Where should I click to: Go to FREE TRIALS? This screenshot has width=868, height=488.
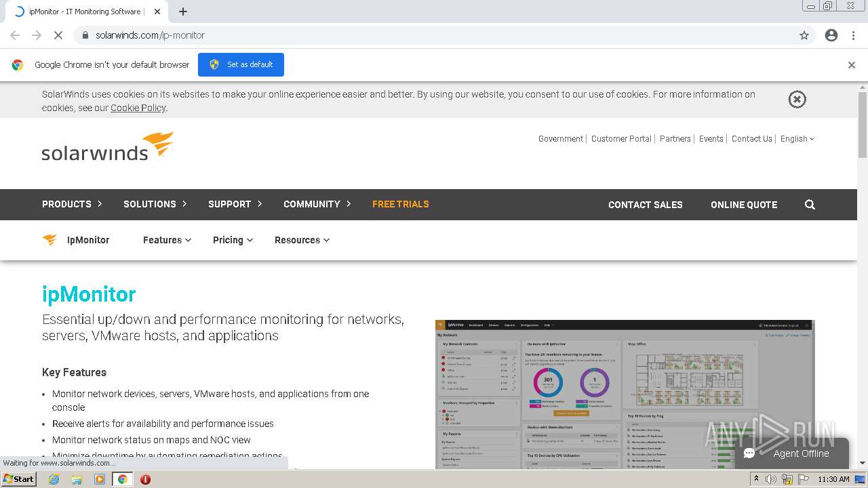(400, 204)
